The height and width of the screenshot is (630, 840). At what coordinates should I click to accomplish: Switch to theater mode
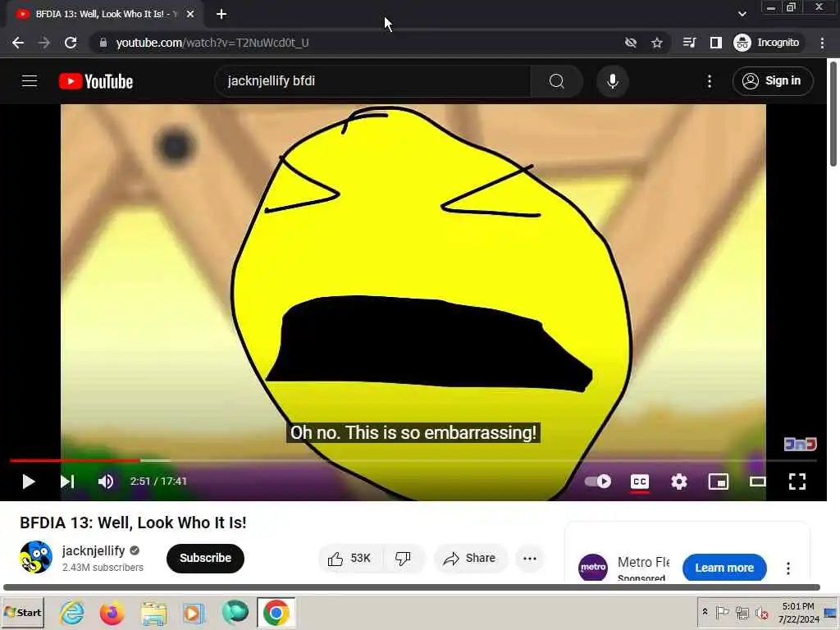[x=757, y=482]
